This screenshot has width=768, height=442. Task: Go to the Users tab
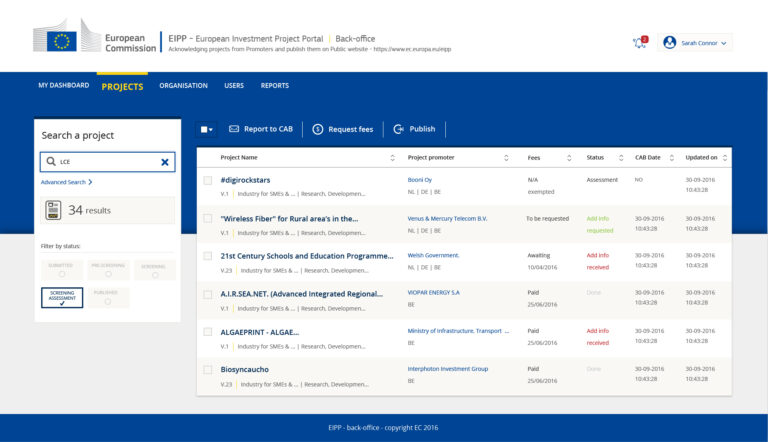[234, 85]
